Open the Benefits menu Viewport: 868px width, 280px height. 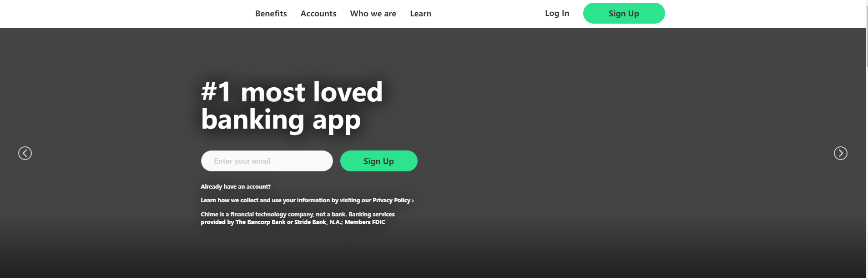pos(271,14)
